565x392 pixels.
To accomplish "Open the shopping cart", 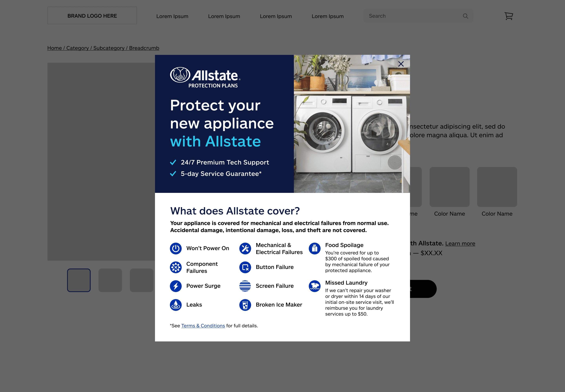I will tap(509, 16).
